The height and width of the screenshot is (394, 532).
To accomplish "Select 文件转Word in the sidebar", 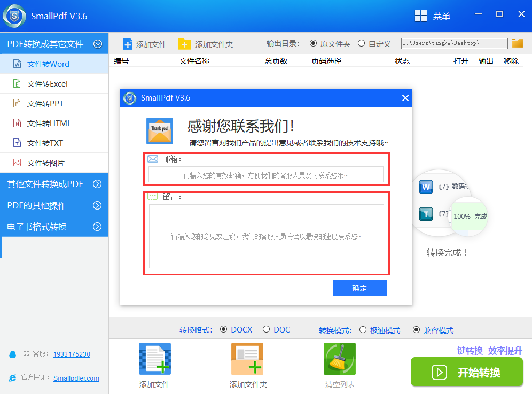I will click(54, 64).
